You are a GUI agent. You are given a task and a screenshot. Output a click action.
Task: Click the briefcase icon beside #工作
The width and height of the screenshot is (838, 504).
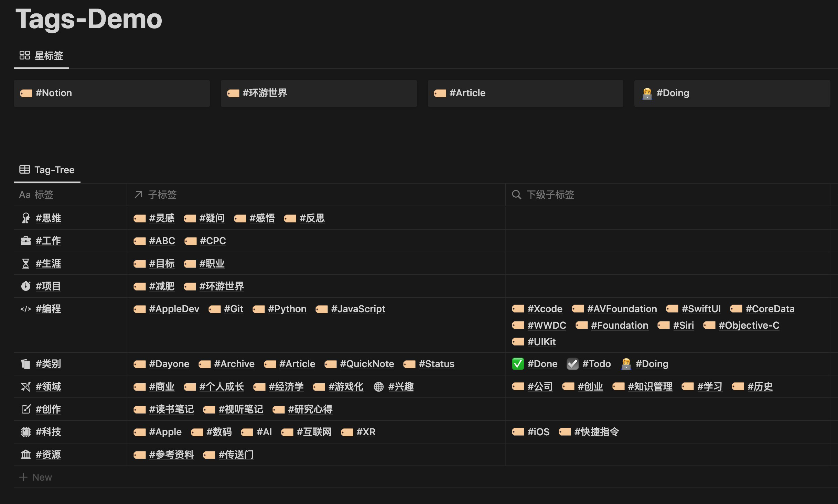(26, 241)
